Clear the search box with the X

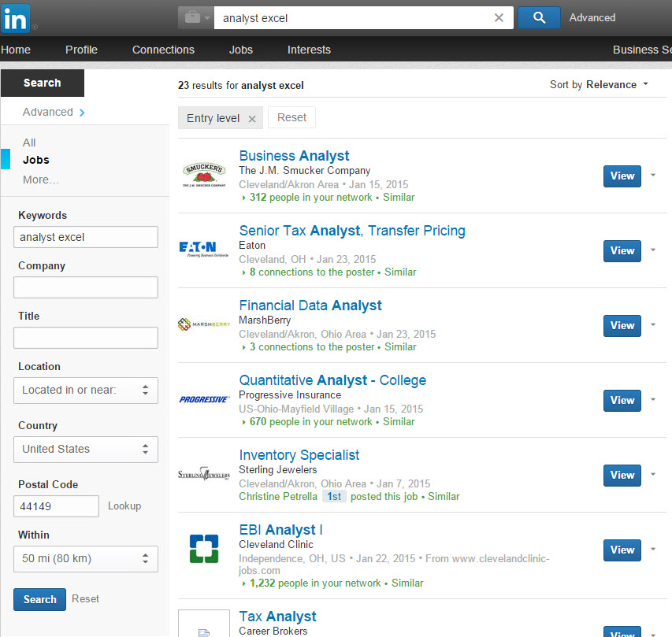499,17
